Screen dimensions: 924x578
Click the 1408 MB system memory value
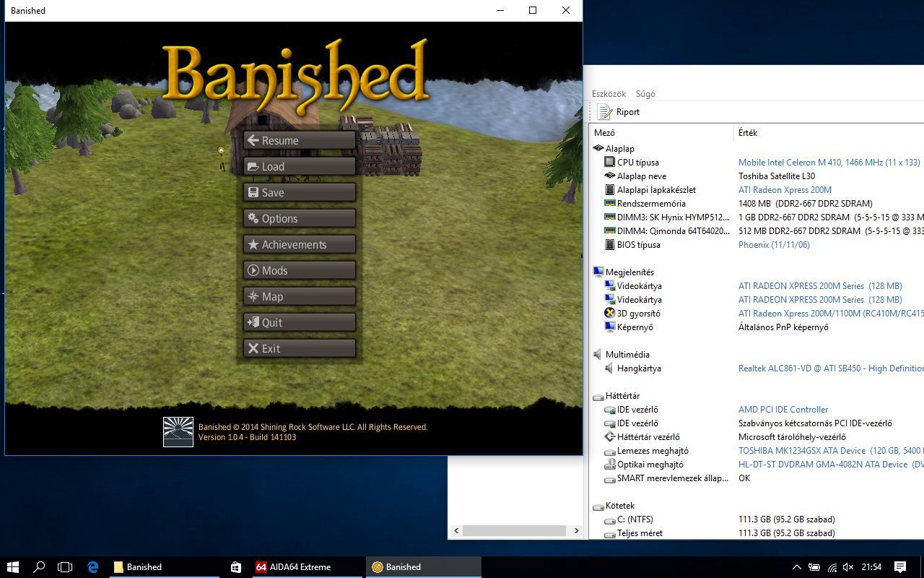pos(805,204)
